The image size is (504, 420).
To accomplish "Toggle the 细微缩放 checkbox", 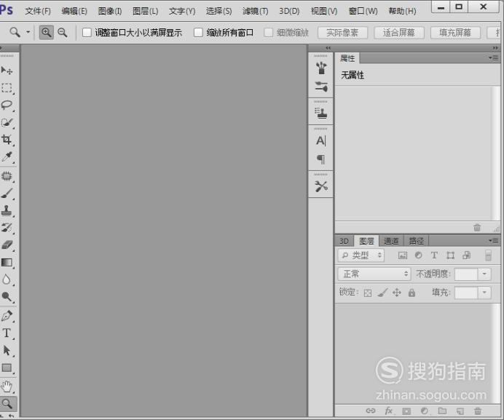I will tap(268, 33).
